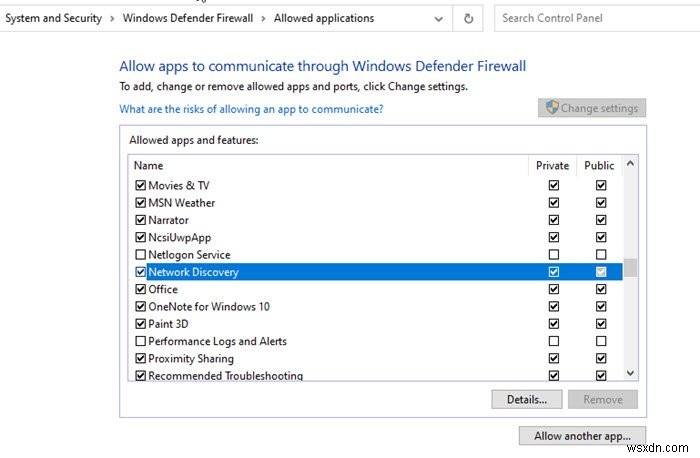Toggle Public checkbox for Recommended Troubleshooting
The height and width of the screenshot is (458, 700).
click(x=601, y=375)
